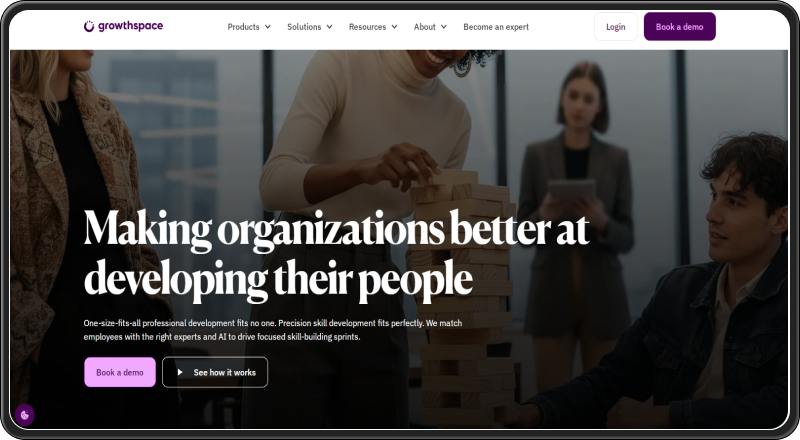800x440 pixels.
Task: Click the See how it works text
Action: pyautogui.click(x=224, y=372)
